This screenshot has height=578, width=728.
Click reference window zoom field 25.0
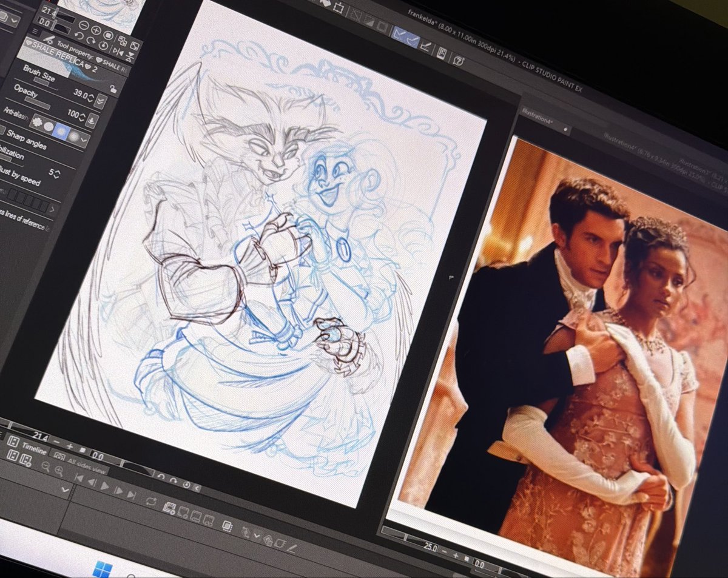pyautogui.click(x=430, y=547)
